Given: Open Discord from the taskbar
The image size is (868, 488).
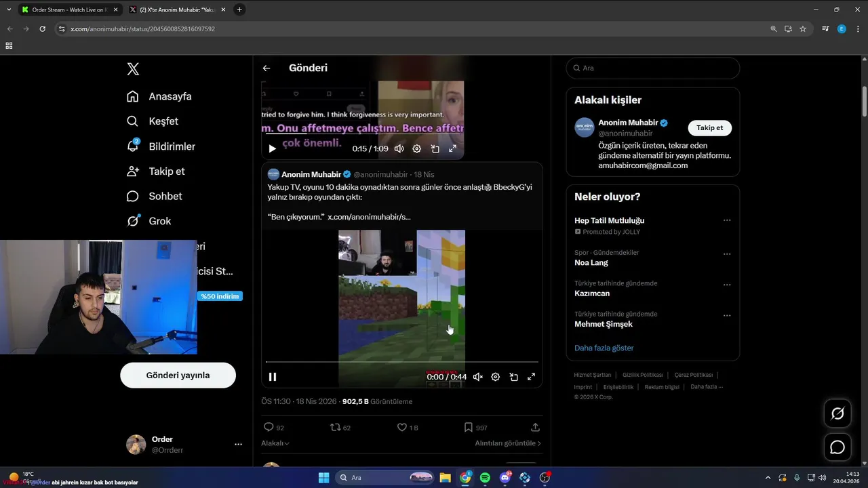Looking at the screenshot, I should point(505,478).
